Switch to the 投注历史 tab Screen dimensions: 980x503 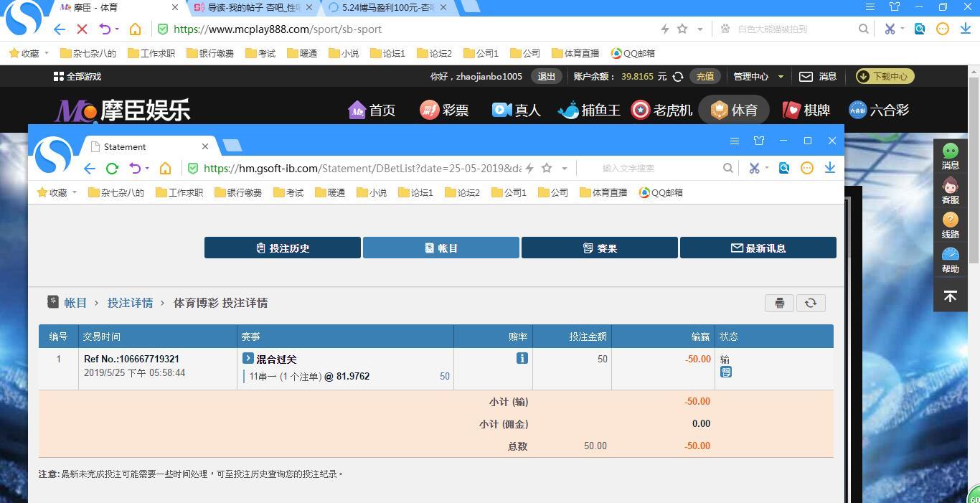282,248
